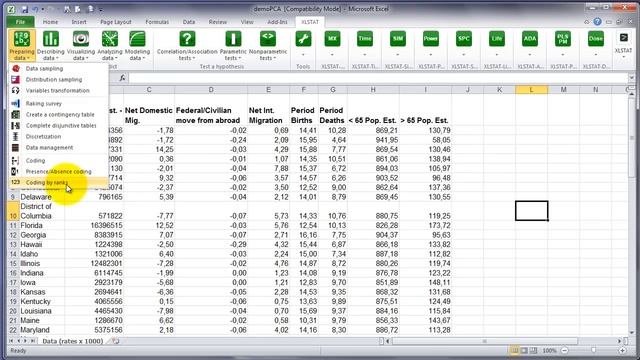Screen dimensions: 640x360
Task: Click the Maryland cell
Action: (41, 330)
